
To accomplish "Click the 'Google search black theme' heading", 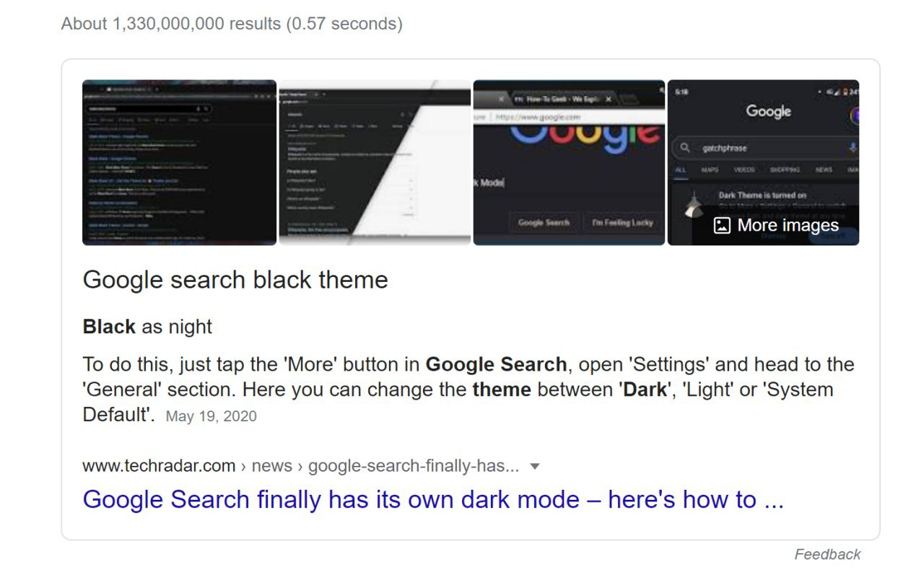I will pyautogui.click(x=235, y=280).
